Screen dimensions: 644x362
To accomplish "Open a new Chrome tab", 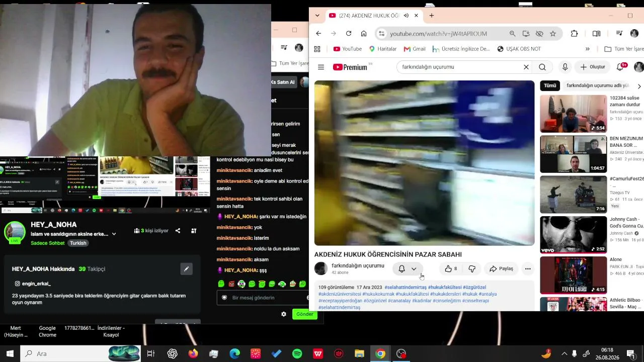I will (x=431, y=16).
